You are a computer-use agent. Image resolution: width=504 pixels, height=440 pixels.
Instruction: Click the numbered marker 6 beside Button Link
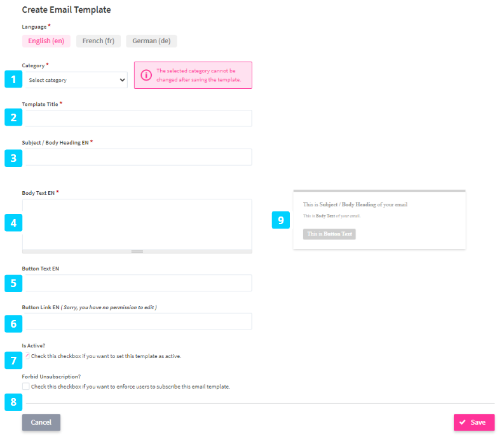[13, 324]
